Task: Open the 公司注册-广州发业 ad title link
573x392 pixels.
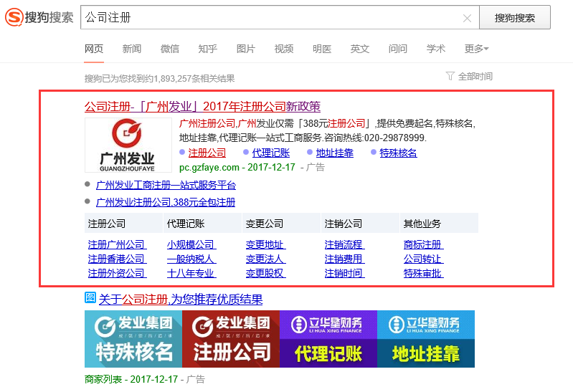Action: click(202, 107)
